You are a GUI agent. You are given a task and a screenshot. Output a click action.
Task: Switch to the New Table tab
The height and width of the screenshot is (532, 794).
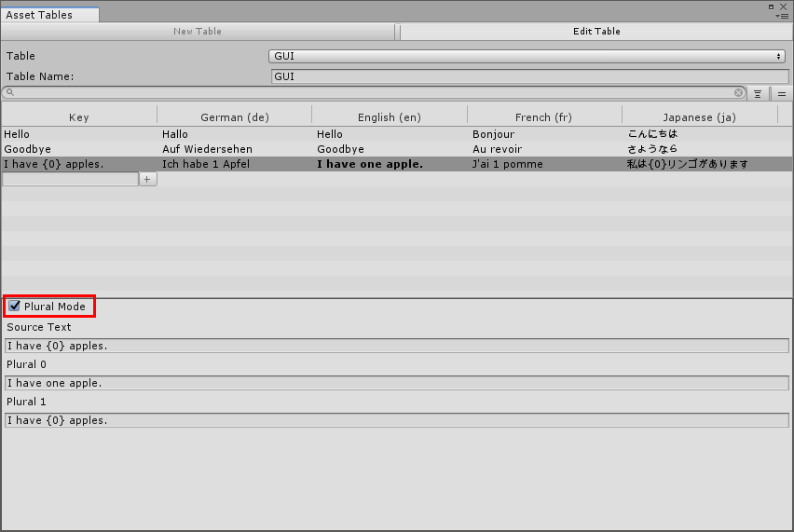click(x=198, y=32)
